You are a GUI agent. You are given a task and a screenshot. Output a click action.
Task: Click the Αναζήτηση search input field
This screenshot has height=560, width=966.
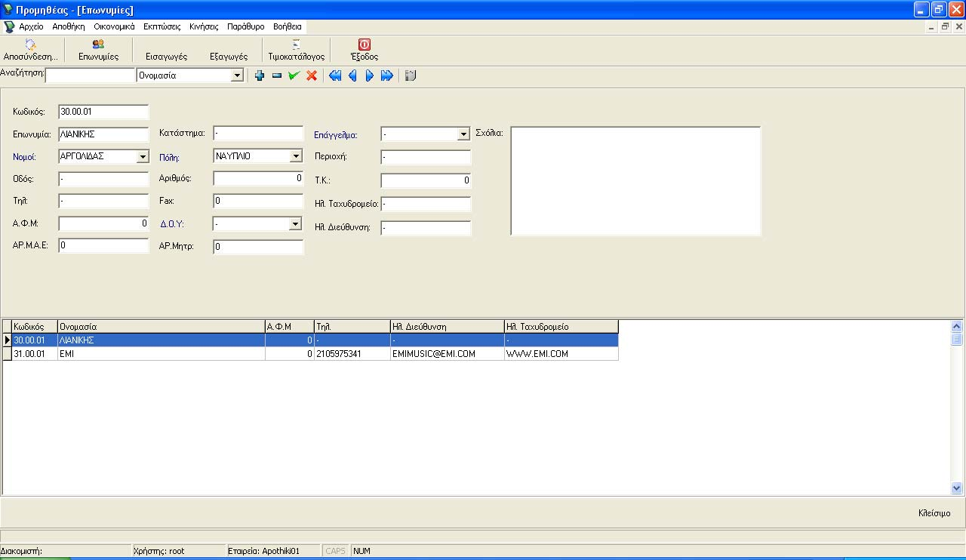click(x=91, y=75)
